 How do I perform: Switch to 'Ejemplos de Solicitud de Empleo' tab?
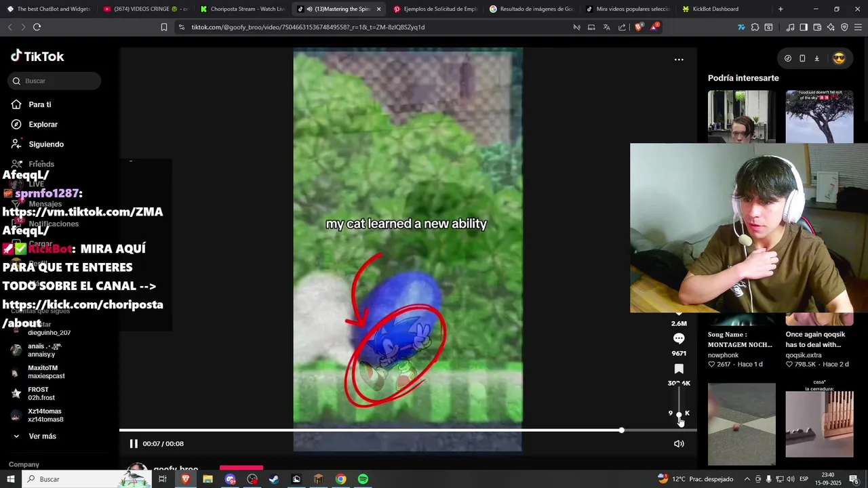(435, 9)
